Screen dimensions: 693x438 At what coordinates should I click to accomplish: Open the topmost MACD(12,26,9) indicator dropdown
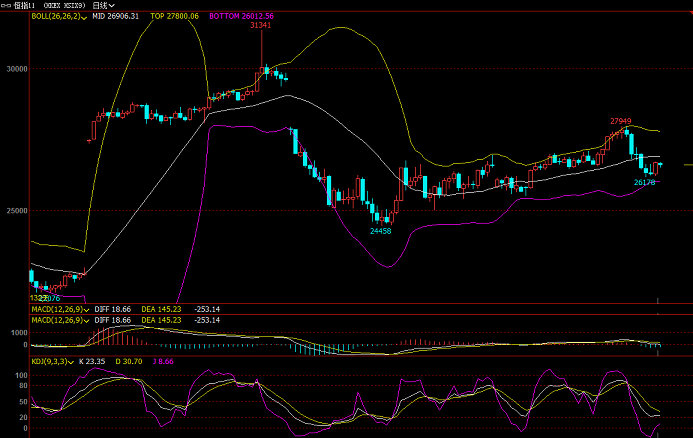point(86,309)
